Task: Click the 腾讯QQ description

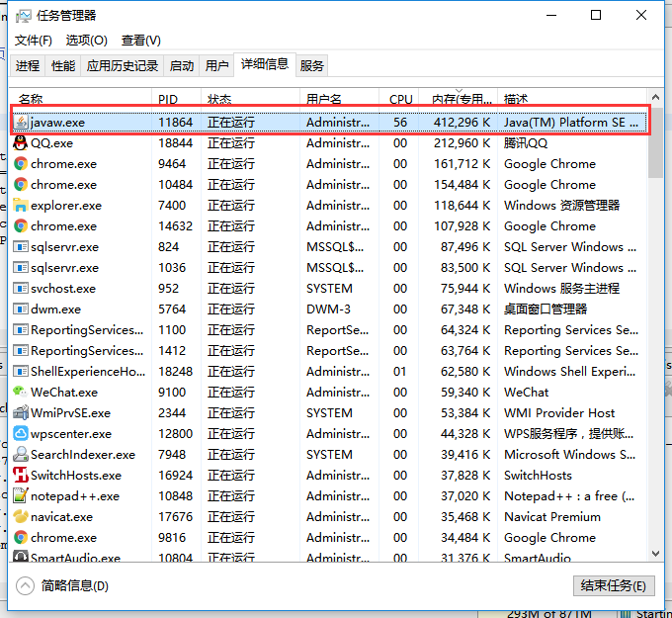Action: pyautogui.click(x=526, y=142)
